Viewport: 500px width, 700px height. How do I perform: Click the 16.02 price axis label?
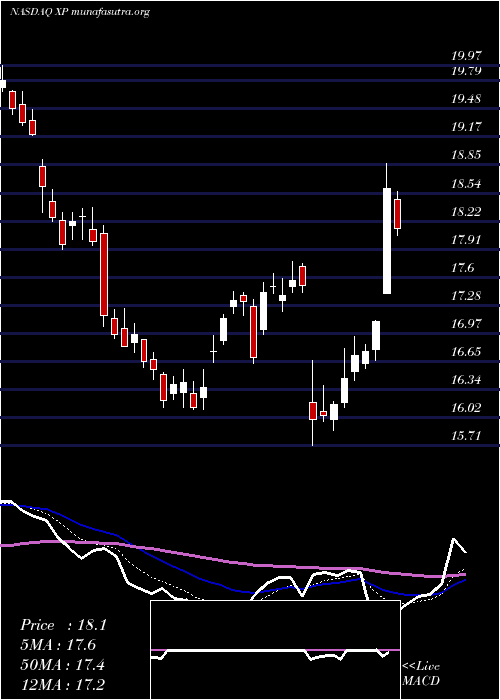(x=467, y=408)
